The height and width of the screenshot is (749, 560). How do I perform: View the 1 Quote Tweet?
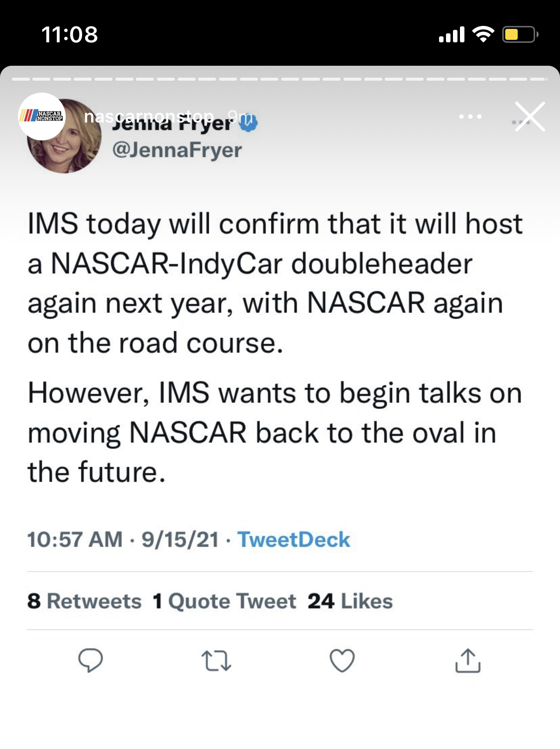click(224, 601)
